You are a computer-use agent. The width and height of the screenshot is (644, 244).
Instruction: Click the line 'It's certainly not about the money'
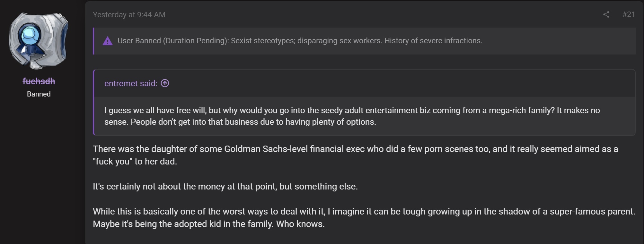point(225,187)
